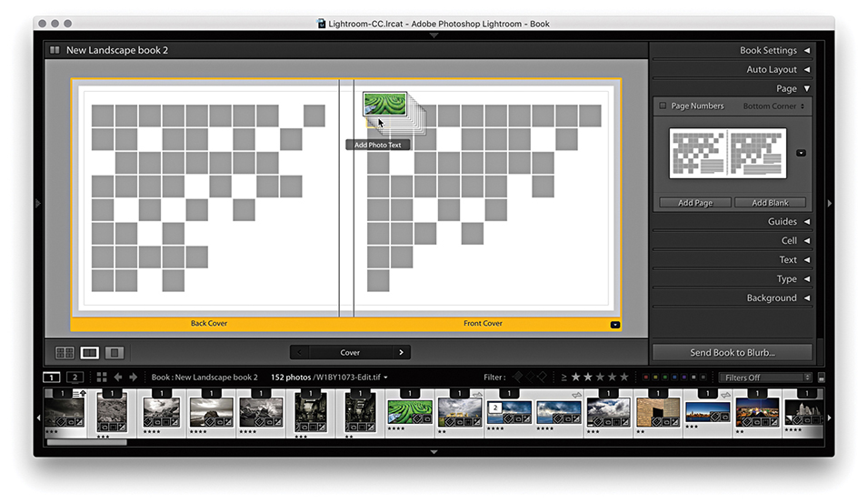The height and width of the screenshot is (504, 868).
Task: Switch to Multi-Page grid view
Action: 65,352
